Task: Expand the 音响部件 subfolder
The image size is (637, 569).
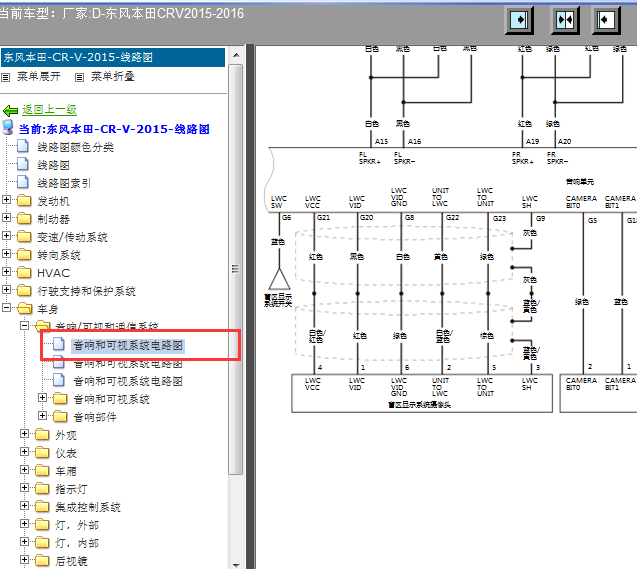Action: point(42,415)
